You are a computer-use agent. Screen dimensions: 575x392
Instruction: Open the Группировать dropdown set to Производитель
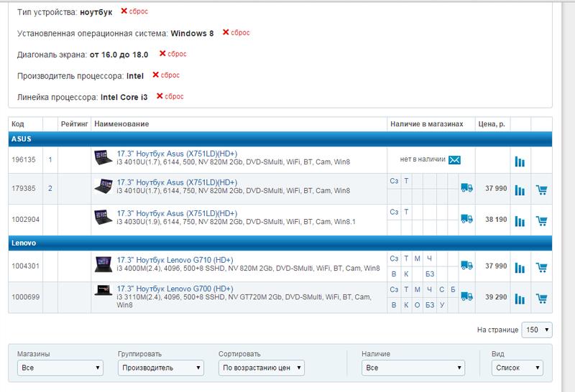pos(160,368)
